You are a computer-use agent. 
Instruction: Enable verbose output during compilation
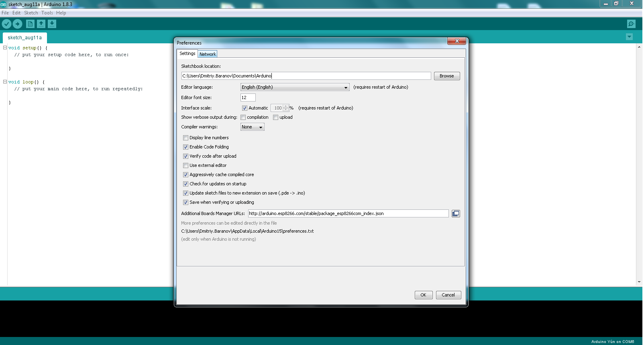pos(243,117)
